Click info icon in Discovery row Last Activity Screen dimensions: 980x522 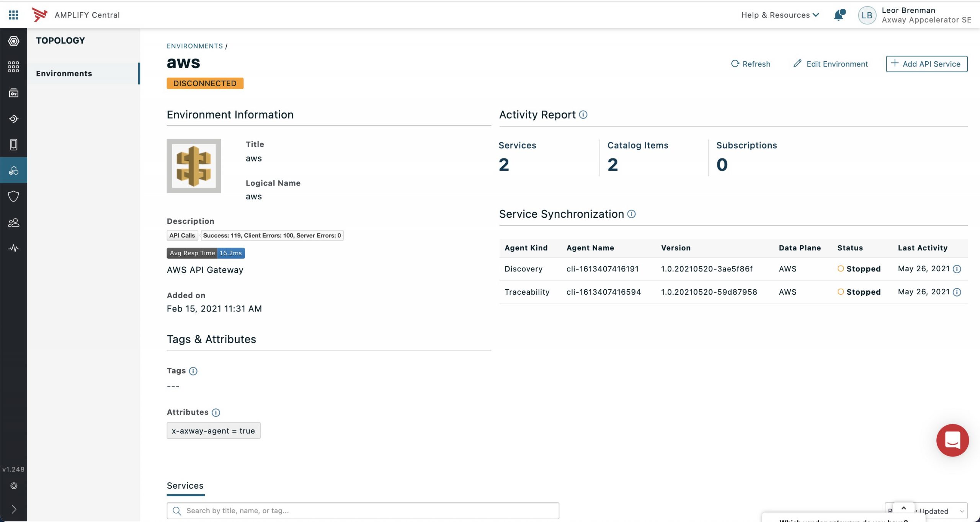(957, 269)
